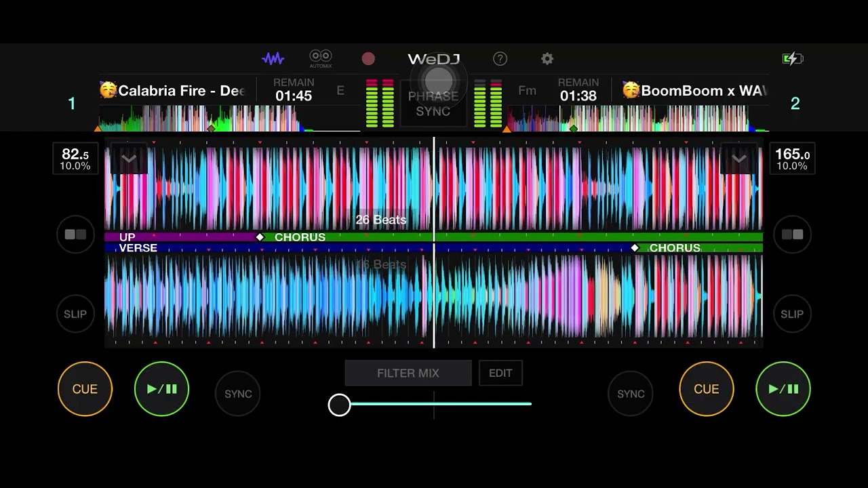Open deck 2 tempo 165.0 panel
Viewport: 868px width, 488px height.
792,159
